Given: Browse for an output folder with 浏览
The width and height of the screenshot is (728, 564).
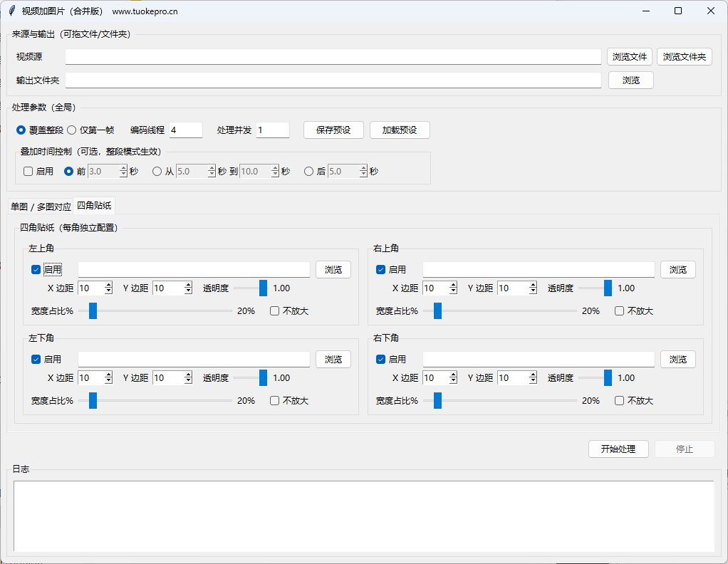Looking at the screenshot, I should point(630,80).
